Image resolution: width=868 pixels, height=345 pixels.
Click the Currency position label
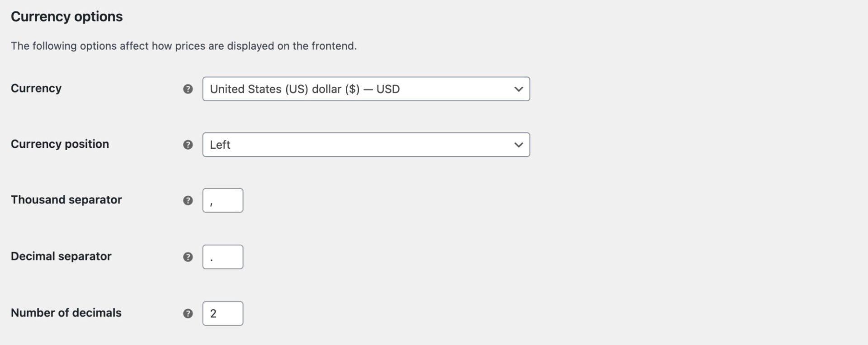[x=60, y=144]
